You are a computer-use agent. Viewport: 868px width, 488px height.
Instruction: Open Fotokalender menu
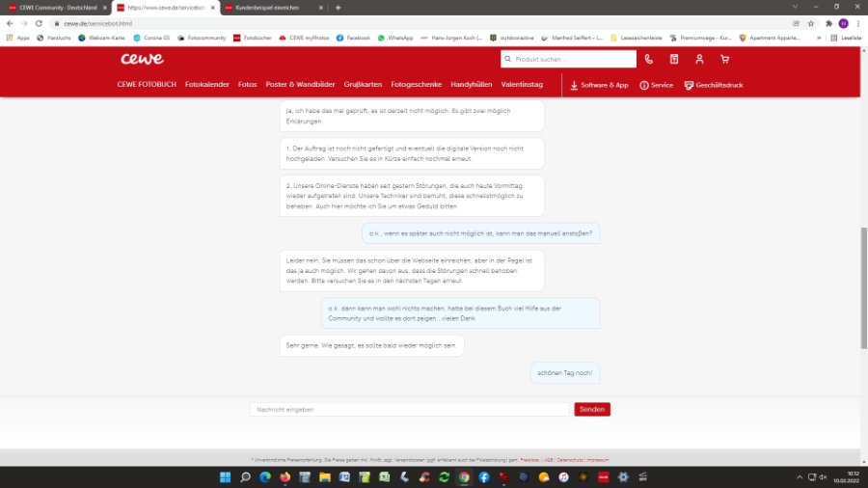207,85
